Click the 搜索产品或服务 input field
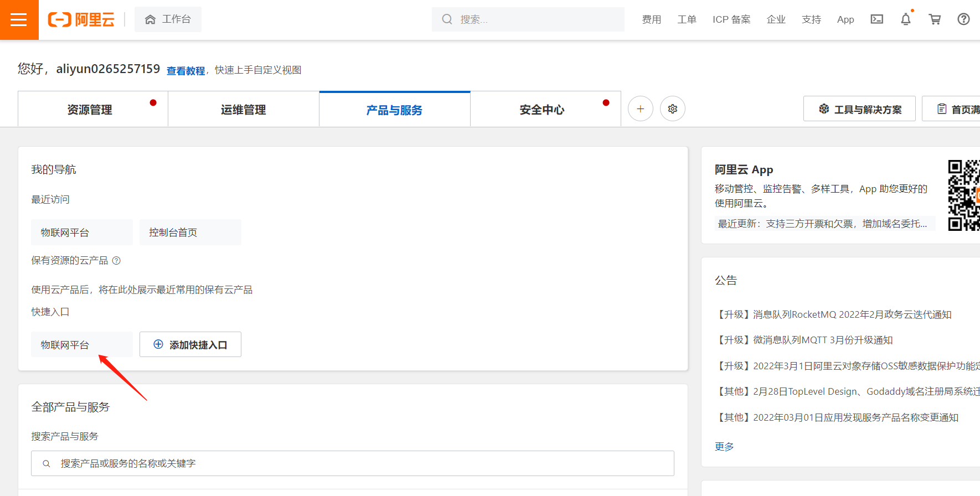Viewport: 980px width, 496px height. click(x=353, y=463)
